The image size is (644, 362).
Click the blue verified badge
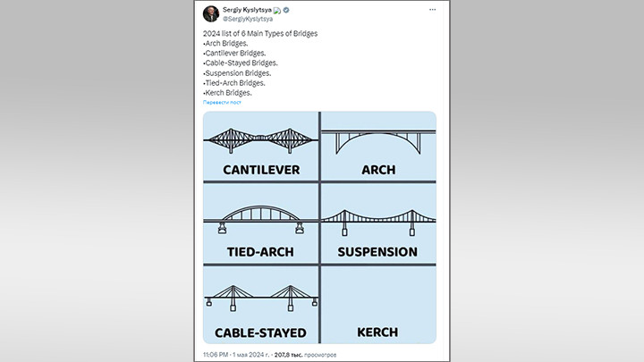point(287,10)
